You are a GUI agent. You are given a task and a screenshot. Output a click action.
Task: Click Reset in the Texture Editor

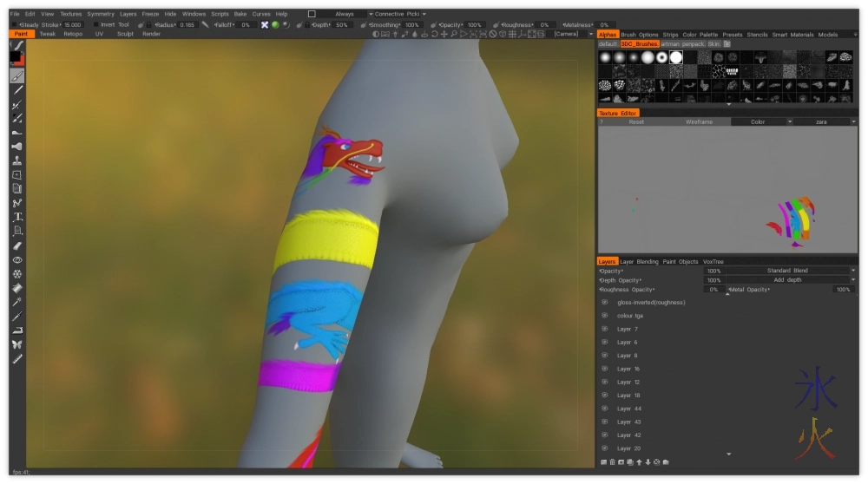636,122
